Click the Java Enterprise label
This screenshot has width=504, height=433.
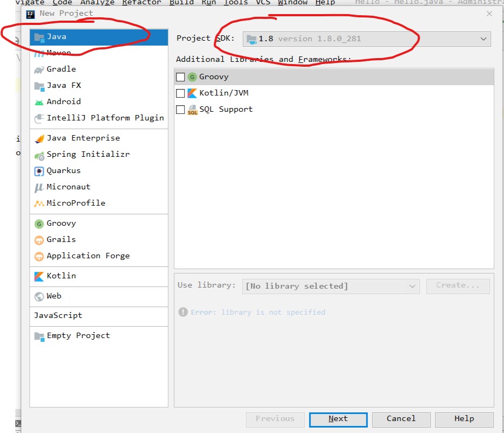pos(83,138)
